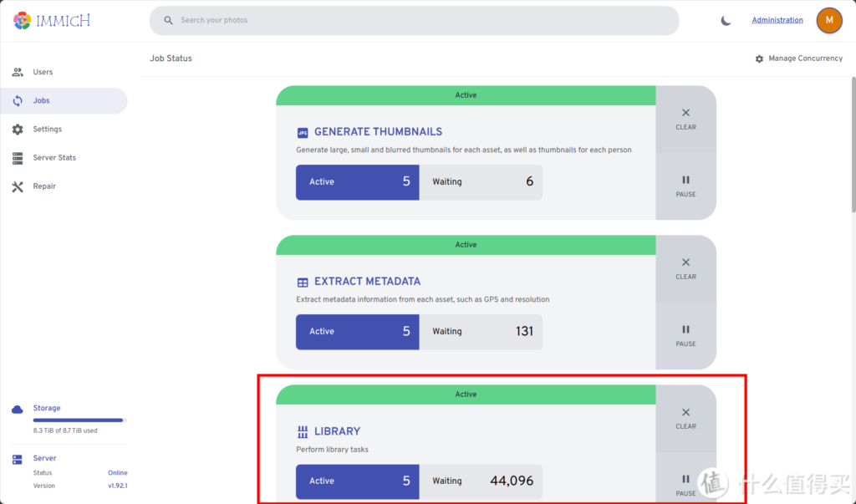Click the server version v1.92.1 link
The image size is (856, 504).
(117, 486)
